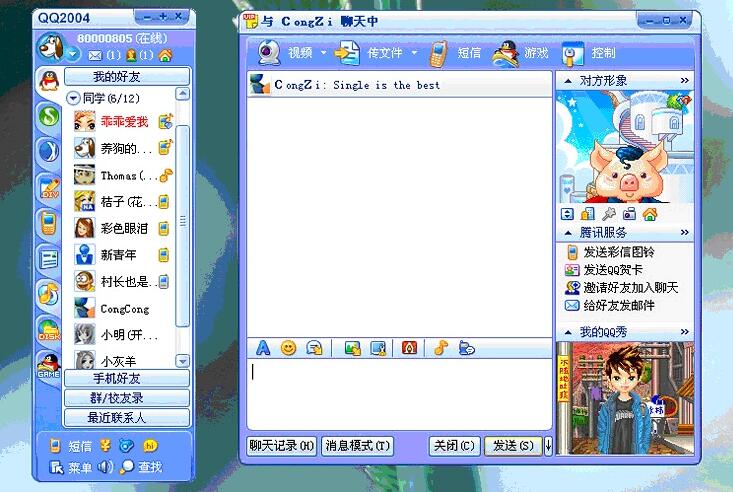Start a video chat with webcam icon
The height and width of the screenshot is (492, 733).
click(x=269, y=53)
